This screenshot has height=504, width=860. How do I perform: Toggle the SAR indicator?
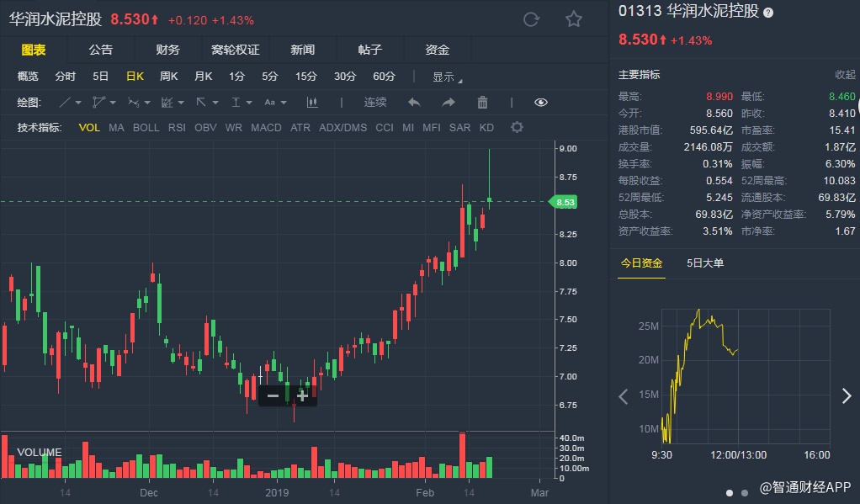[459, 128]
